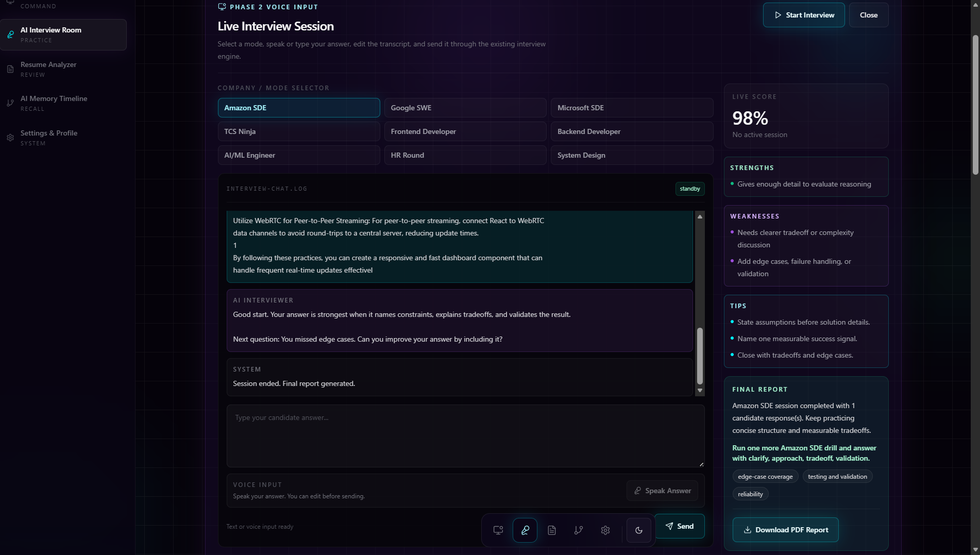Click the Resume Analyzer sidebar icon
Viewport: 980px width, 555px height.
(x=10, y=69)
